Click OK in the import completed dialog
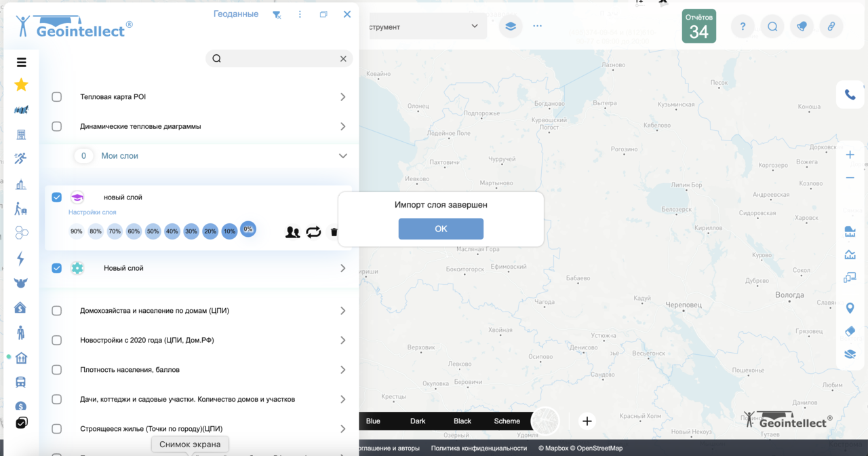 point(441,229)
